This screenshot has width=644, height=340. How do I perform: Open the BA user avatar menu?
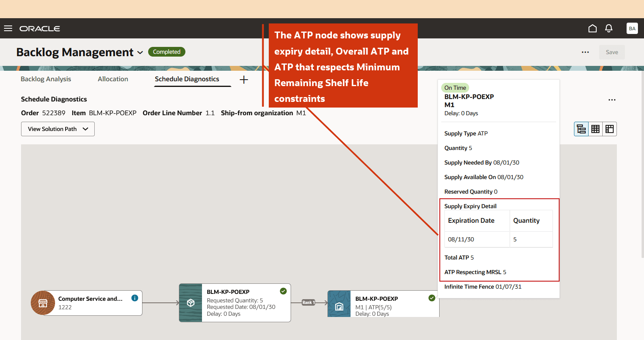(x=632, y=28)
